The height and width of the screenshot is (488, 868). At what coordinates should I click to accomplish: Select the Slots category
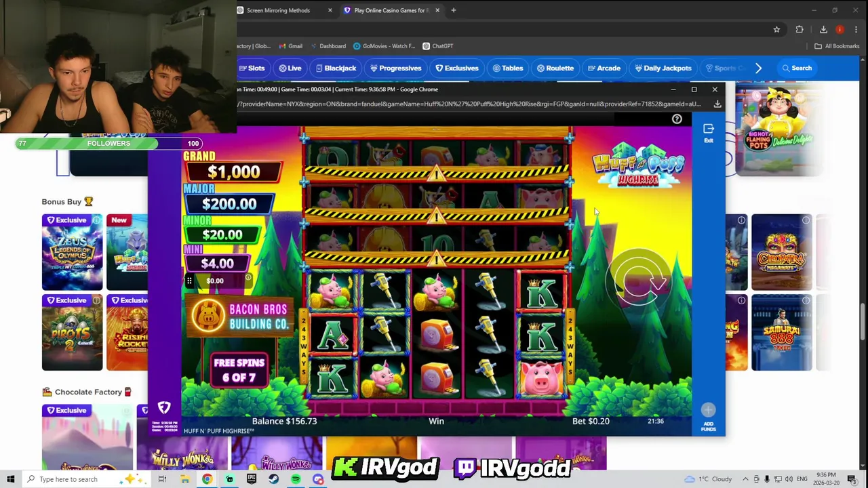(x=252, y=68)
